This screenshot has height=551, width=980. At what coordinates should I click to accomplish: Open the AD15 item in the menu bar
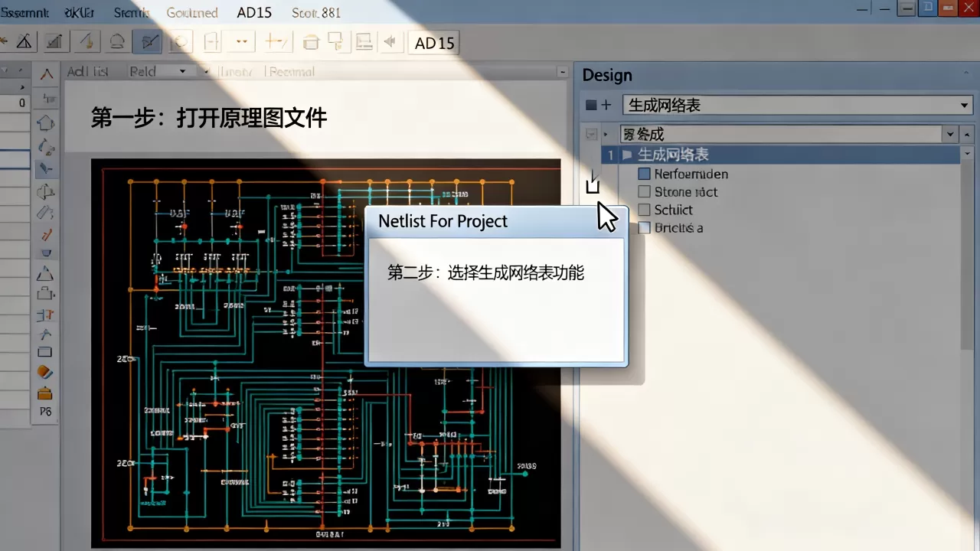pos(253,12)
